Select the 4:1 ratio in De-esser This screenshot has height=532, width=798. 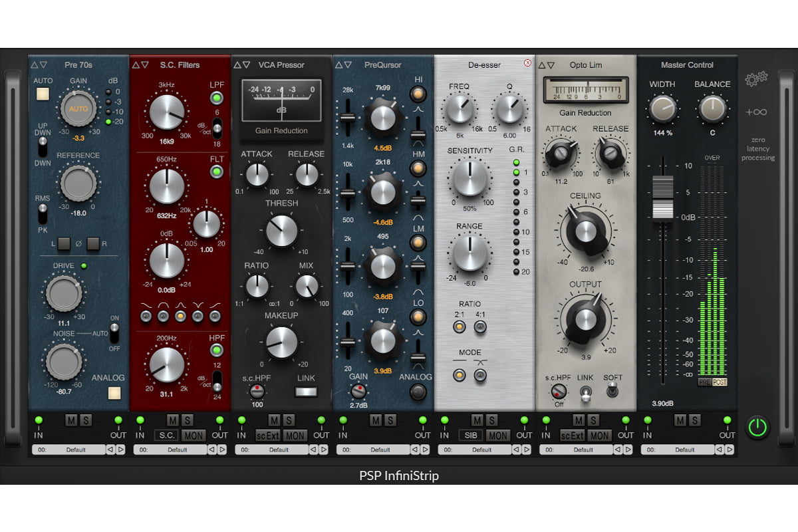click(x=480, y=327)
